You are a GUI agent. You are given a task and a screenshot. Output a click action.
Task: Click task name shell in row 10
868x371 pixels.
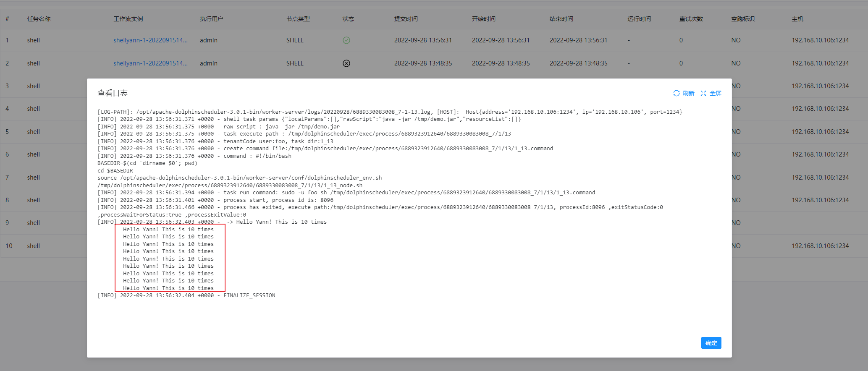pyautogui.click(x=34, y=246)
